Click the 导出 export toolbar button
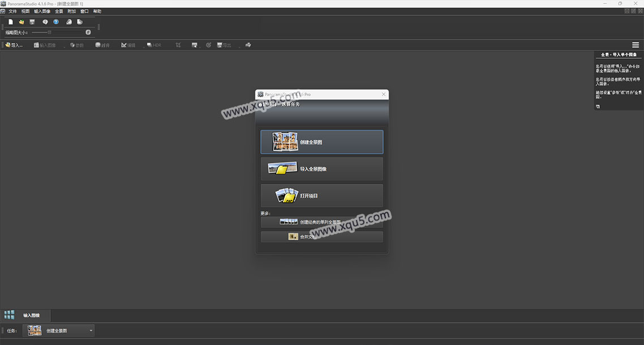644x345 pixels. pyautogui.click(x=224, y=45)
